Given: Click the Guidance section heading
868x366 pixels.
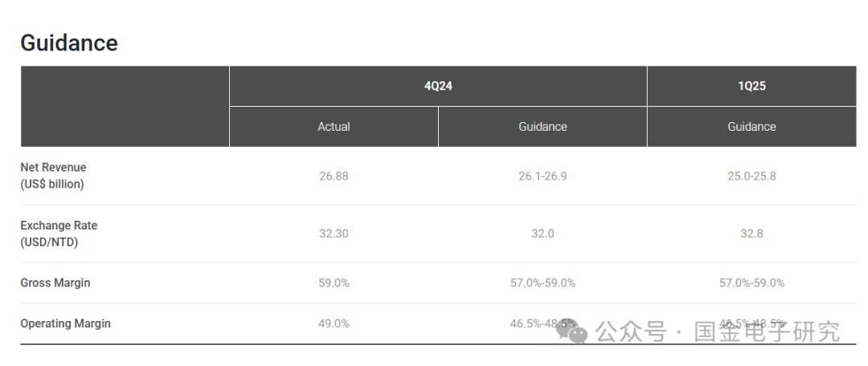Looking at the screenshot, I should click(69, 43).
